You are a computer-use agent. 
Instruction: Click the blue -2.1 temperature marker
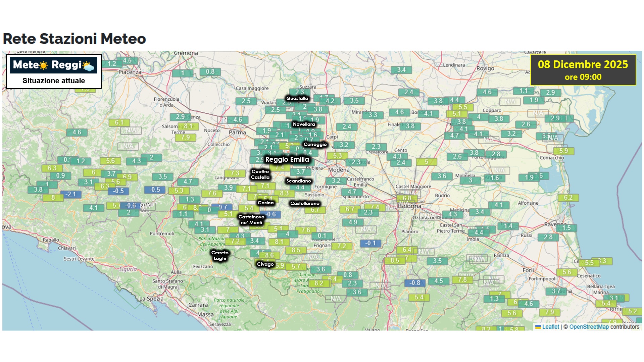click(x=71, y=194)
